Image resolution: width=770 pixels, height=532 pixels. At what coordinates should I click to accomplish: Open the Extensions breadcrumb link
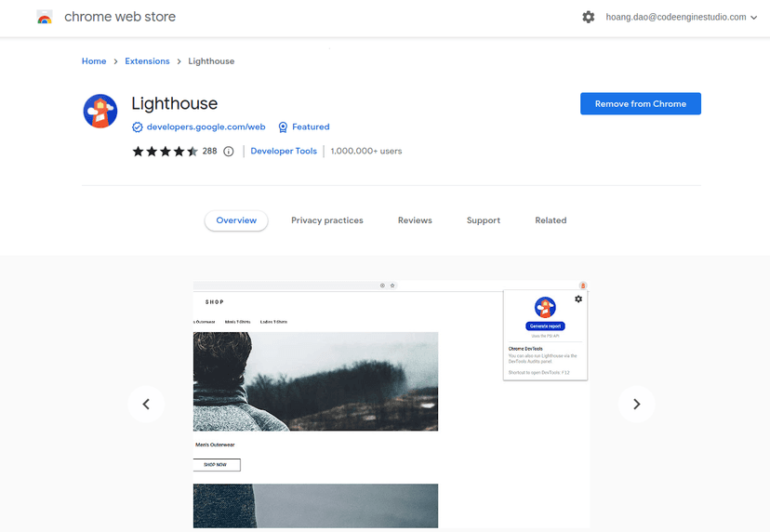click(147, 60)
